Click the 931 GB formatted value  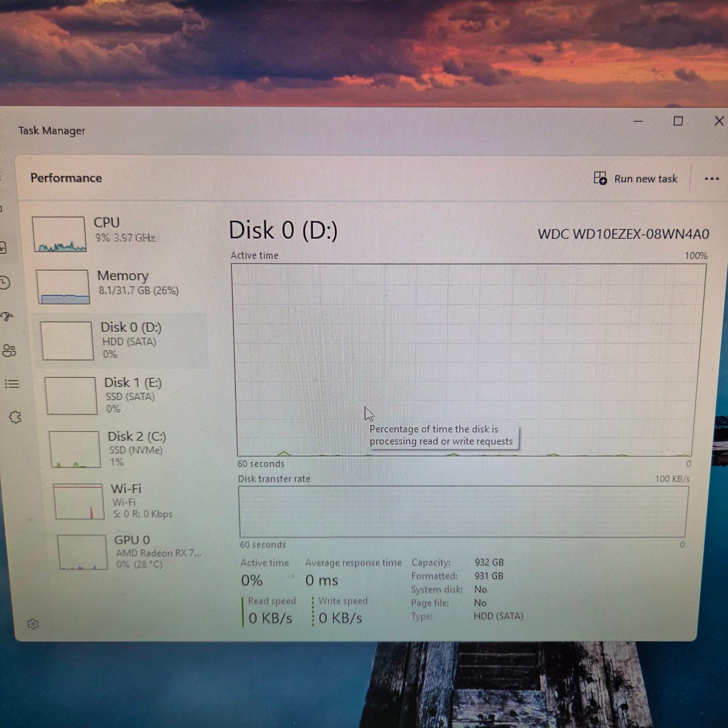(x=489, y=576)
